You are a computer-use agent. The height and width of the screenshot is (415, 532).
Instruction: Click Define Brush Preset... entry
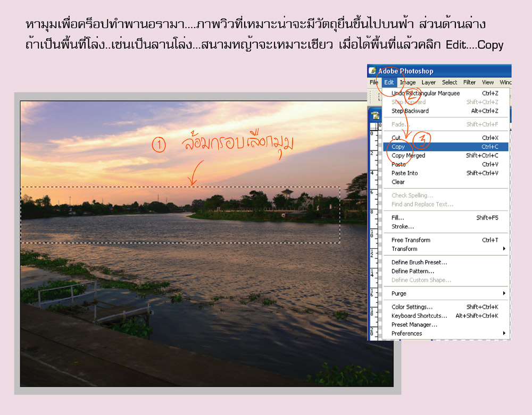pyautogui.click(x=419, y=262)
